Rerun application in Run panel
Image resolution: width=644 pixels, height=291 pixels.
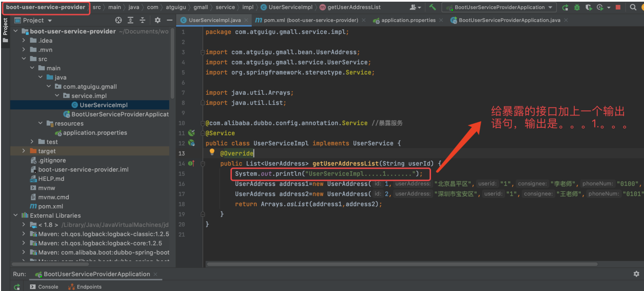[17, 287]
